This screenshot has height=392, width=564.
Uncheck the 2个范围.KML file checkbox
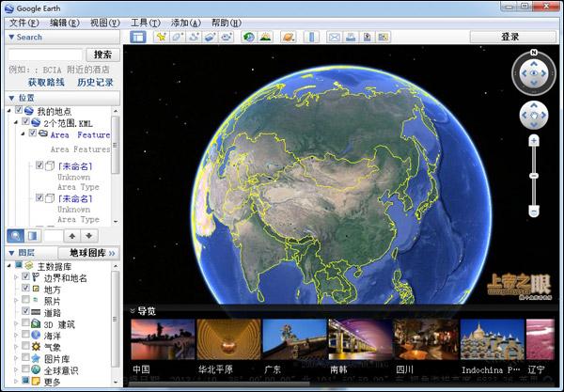pyautogui.click(x=25, y=121)
